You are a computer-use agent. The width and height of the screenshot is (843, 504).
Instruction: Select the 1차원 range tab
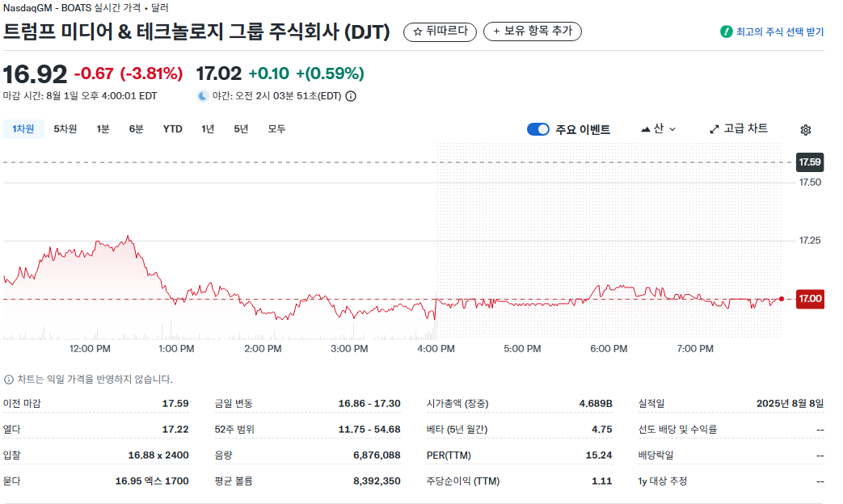pyautogui.click(x=23, y=129)
